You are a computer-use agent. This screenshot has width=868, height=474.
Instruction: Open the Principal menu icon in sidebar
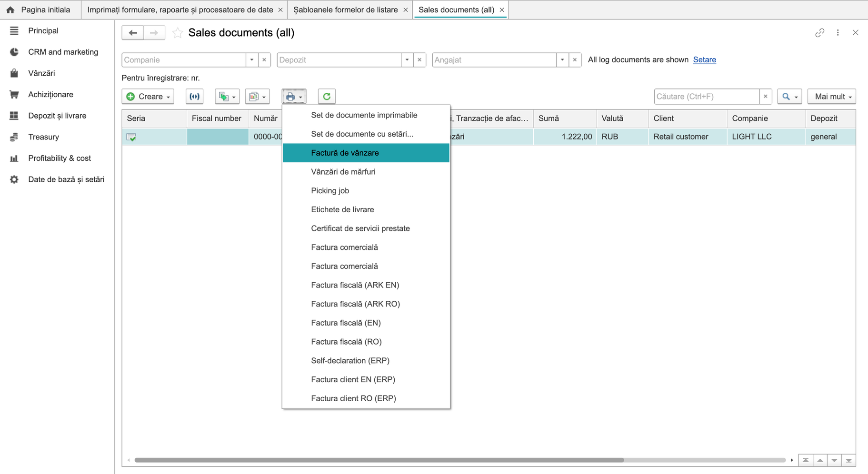pyautogui.click(x=14, y=30)
